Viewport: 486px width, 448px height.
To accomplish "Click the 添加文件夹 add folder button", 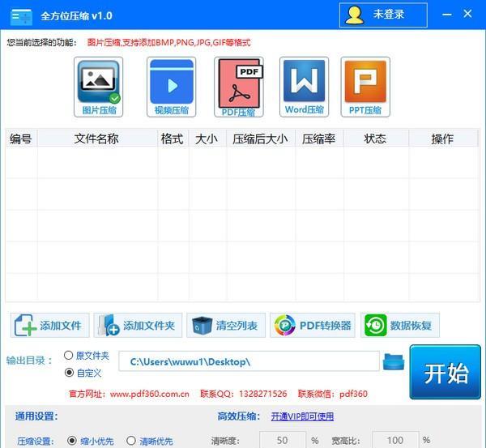I will point(138,325).
